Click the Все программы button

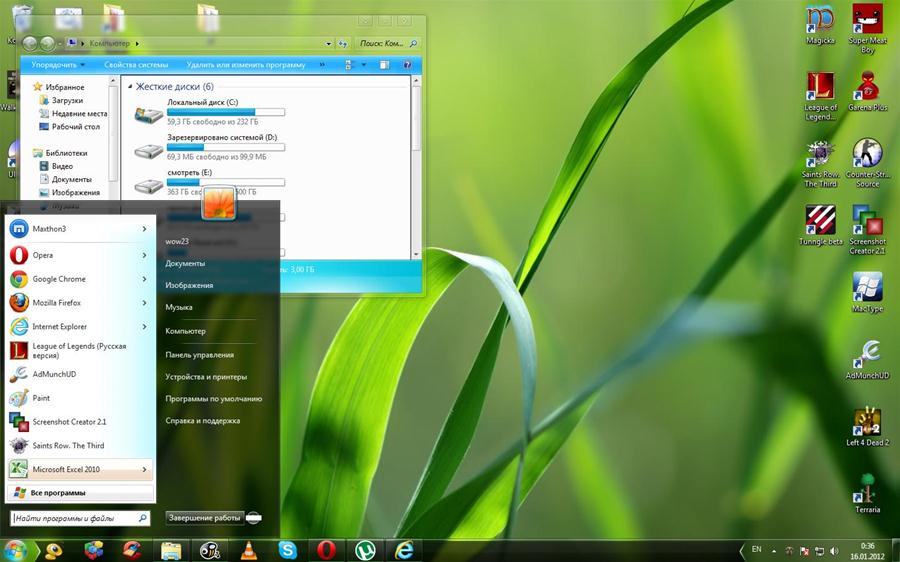pos(58,493)
